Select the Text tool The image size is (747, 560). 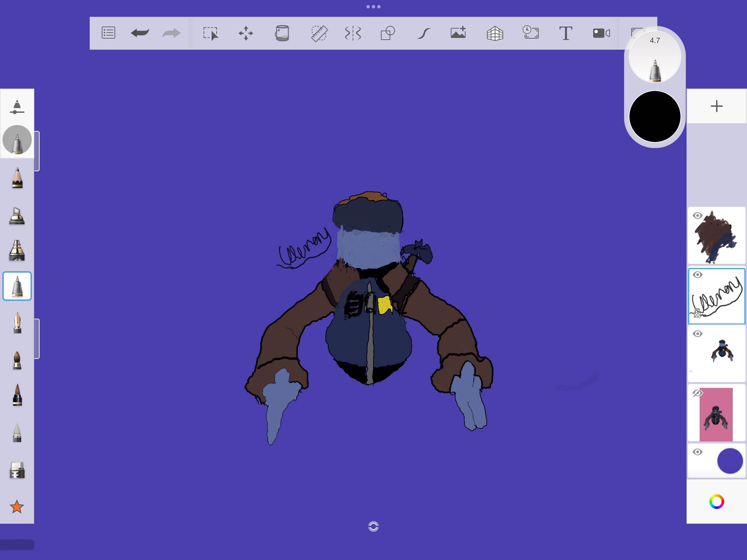pos(566,33)
